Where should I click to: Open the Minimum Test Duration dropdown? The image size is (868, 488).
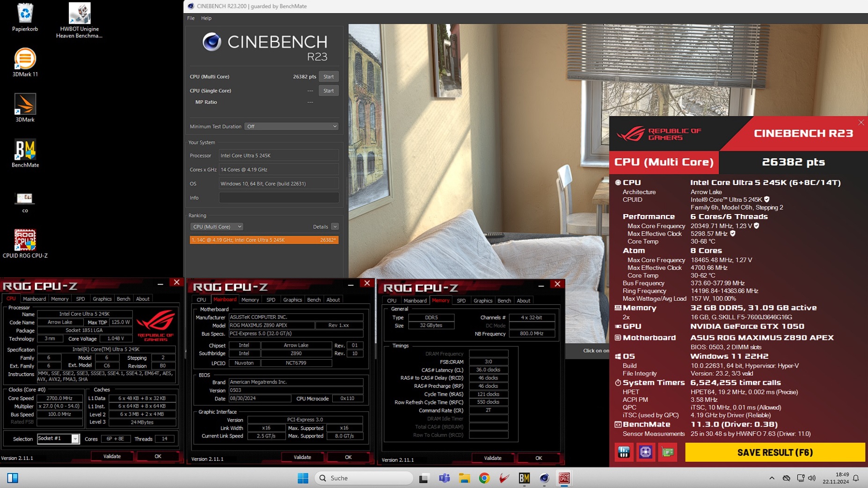pos(291,126)
